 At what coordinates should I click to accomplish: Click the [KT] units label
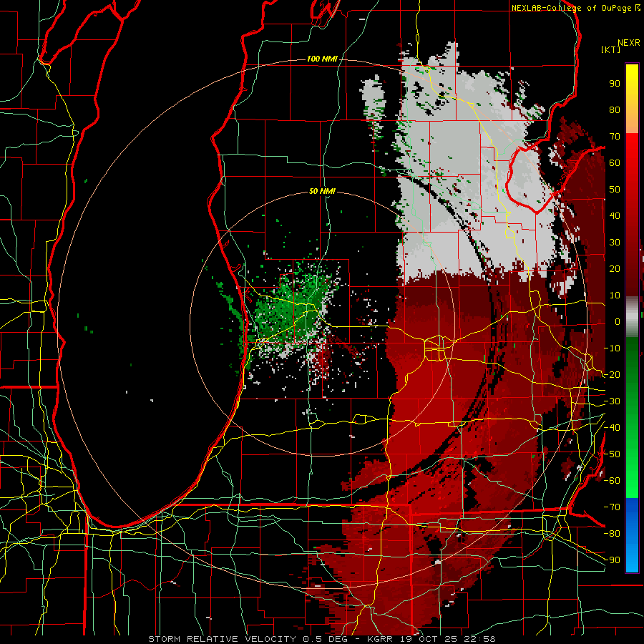point(611,49)
